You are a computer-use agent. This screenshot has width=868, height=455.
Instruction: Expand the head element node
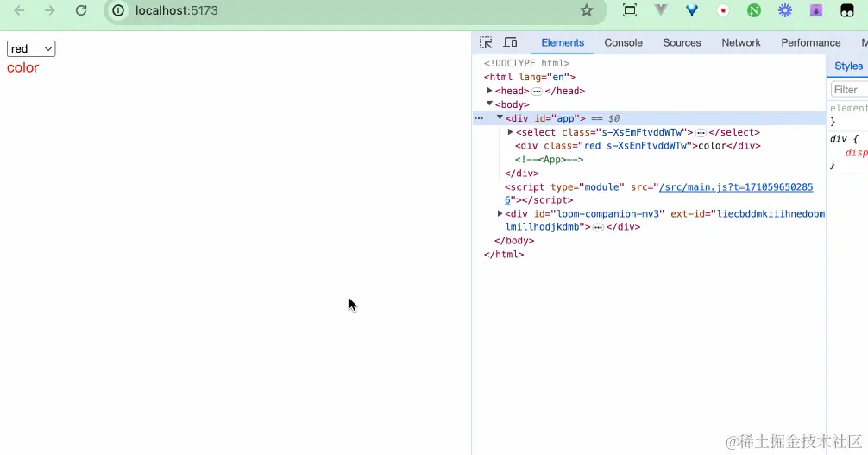489,91
